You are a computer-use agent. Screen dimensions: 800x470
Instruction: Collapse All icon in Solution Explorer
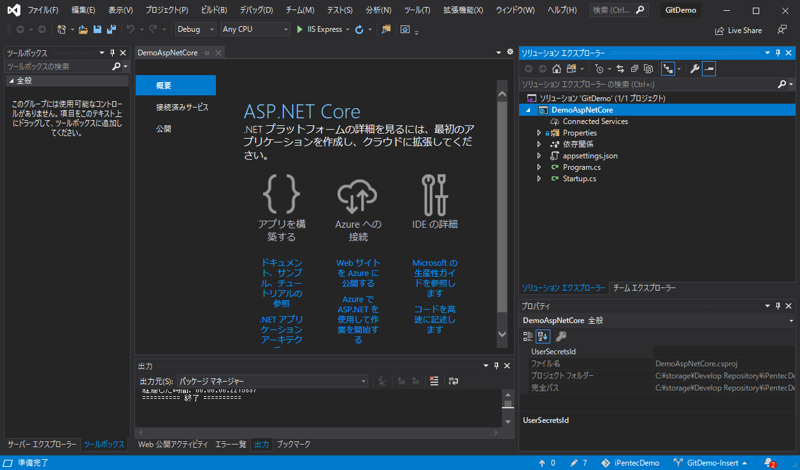(x=634, y=68)
